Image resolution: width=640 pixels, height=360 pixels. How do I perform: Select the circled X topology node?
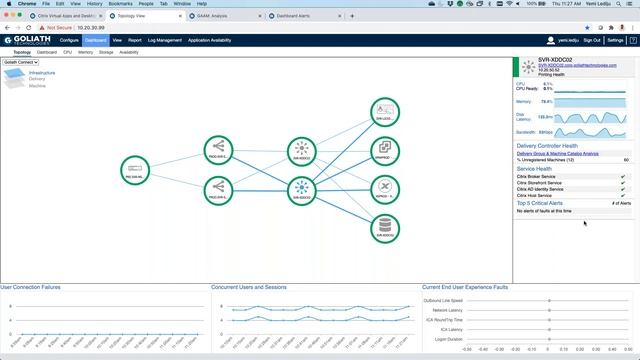(x=385, y=190)
